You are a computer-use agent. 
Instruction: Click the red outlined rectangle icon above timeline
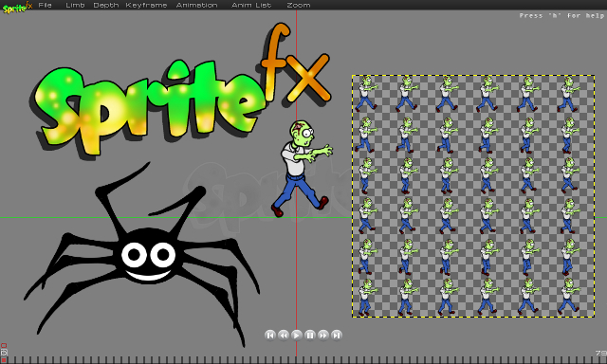[x=4, y=345]
